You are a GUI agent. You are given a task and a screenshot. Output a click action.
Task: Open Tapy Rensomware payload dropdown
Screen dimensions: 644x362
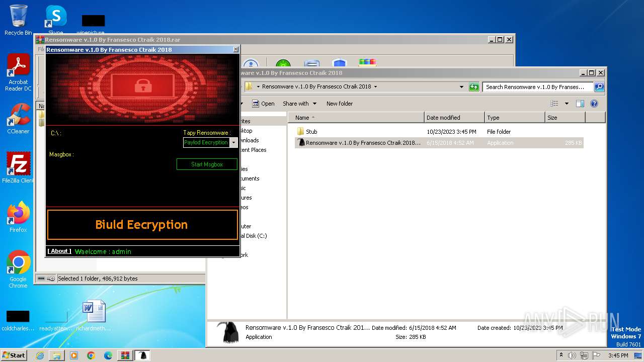coord(233,143)
